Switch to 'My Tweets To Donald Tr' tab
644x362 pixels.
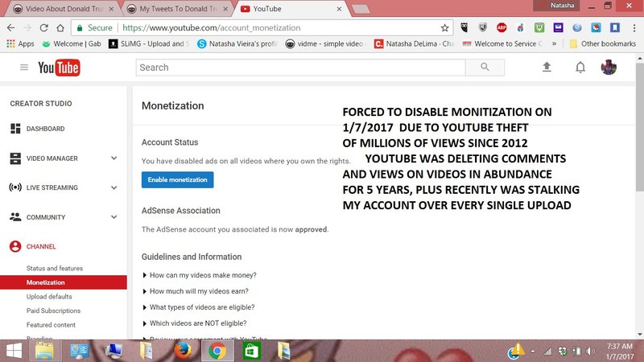[x=177, y=9]
